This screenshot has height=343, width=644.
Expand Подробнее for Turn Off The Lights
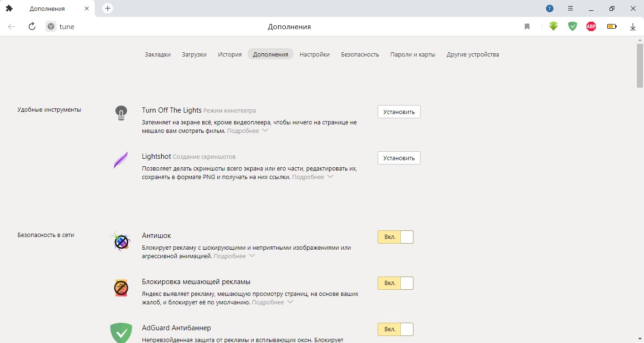[x=248, y=131]
